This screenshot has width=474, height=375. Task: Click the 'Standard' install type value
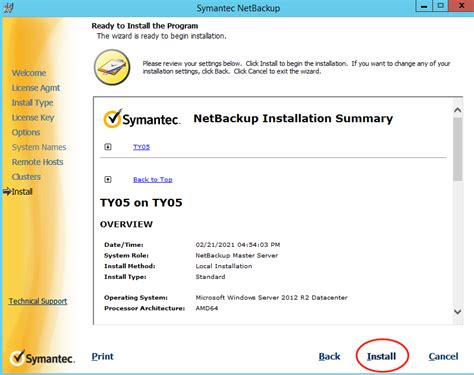pyautogui.click(x=210, y=277)
